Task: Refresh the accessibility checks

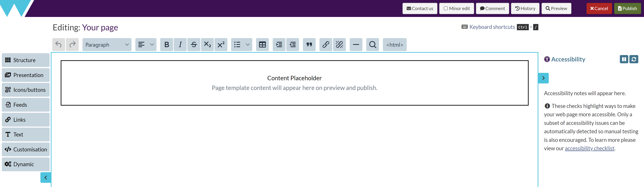Action: (633, 59)
